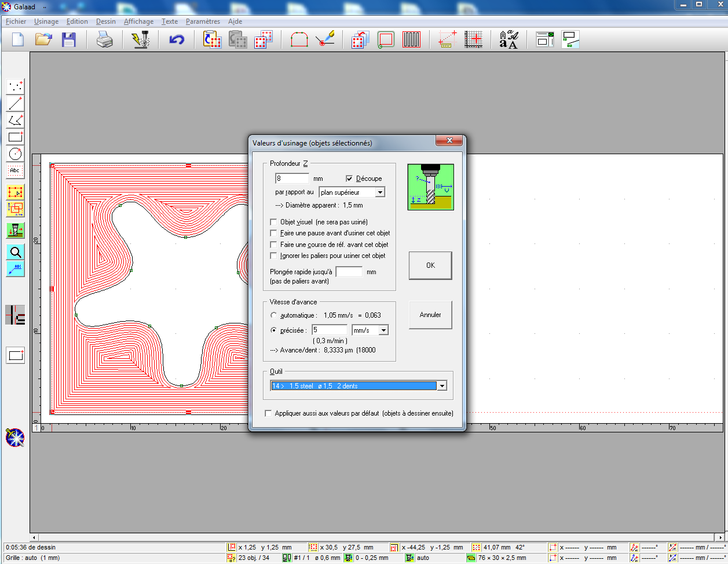Select the polyline drawing tool

(16, 121)
